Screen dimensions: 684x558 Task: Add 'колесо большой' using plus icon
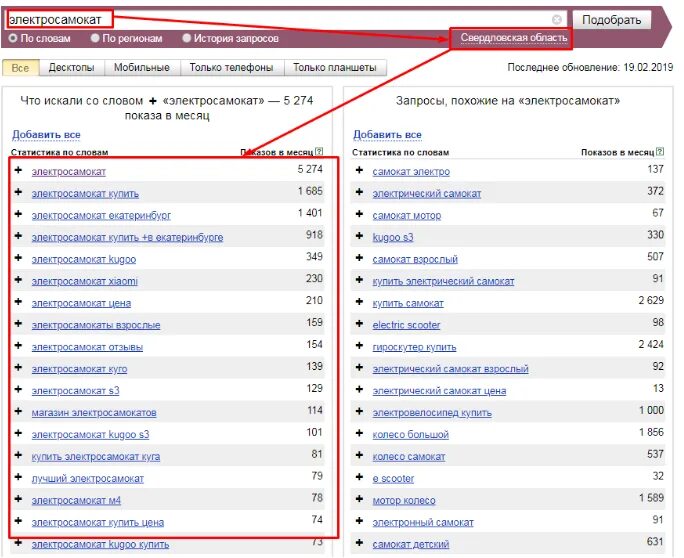pyautogui.click(x=359, y=433)
